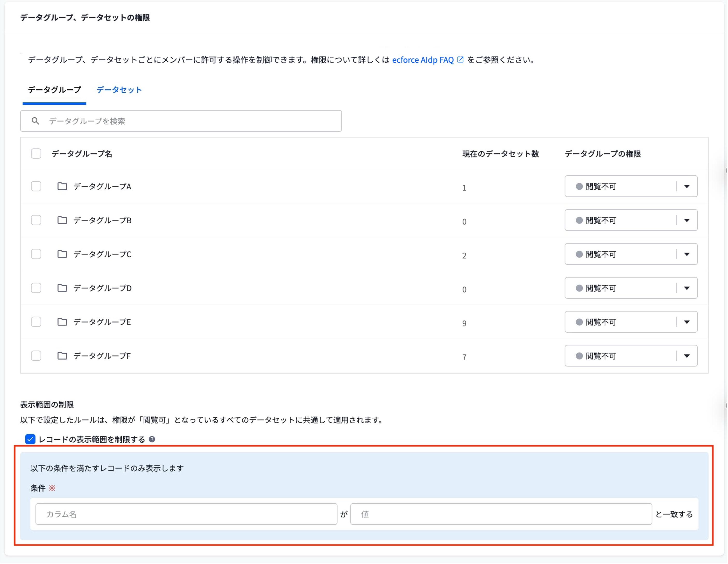This screenshot has width=728, height=564.
Task: Open the ecforce AIdp FAQ link
Action: tap(423, 60)
